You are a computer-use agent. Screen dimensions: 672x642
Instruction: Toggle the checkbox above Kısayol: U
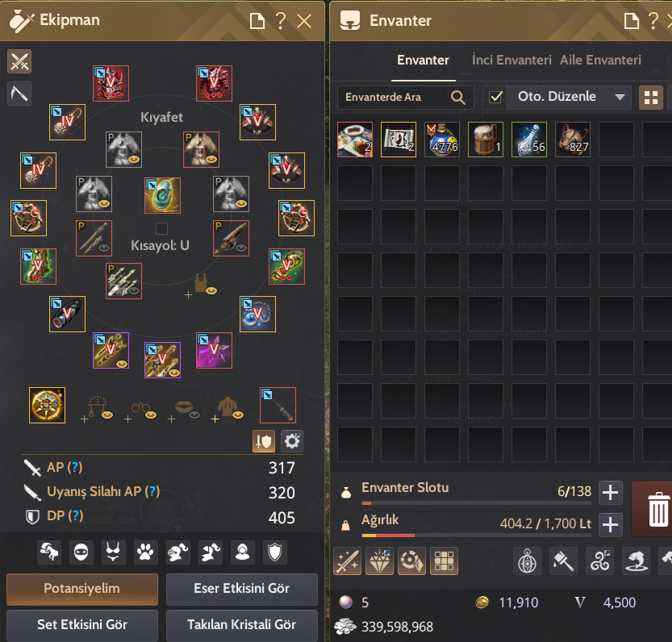[161, 228]
